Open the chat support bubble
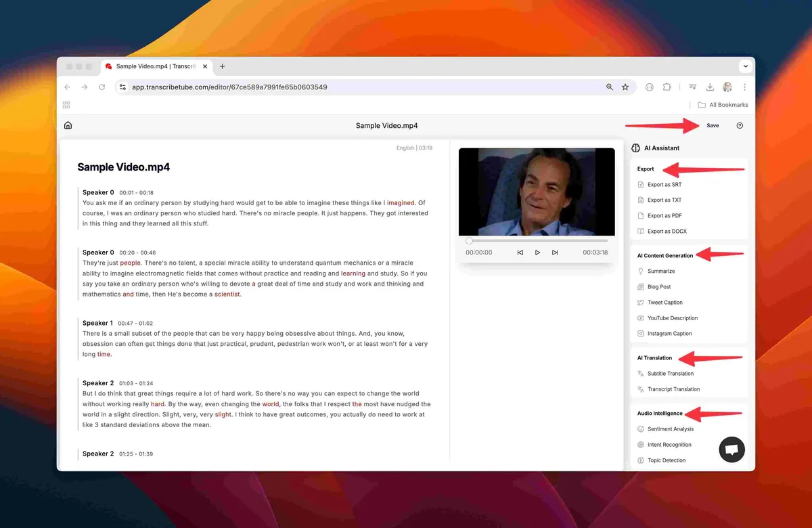This screenshot has width=812, height=528. pos(731,449)
